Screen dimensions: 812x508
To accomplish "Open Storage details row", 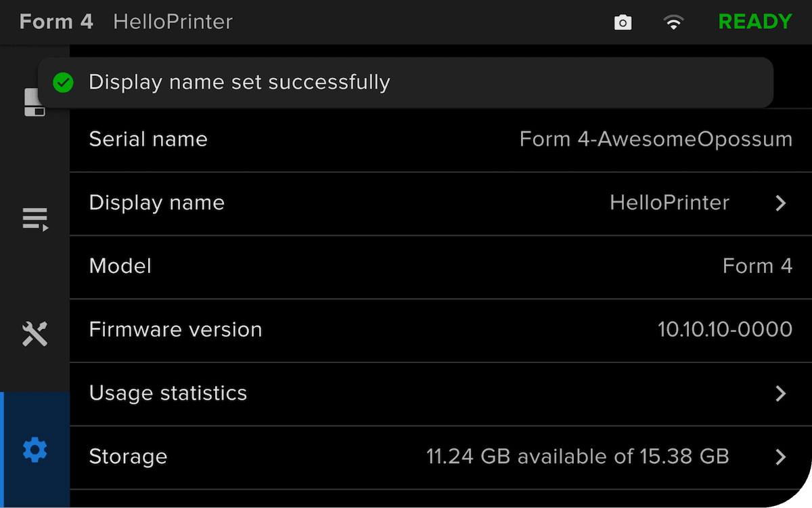I will pos(441,458).
